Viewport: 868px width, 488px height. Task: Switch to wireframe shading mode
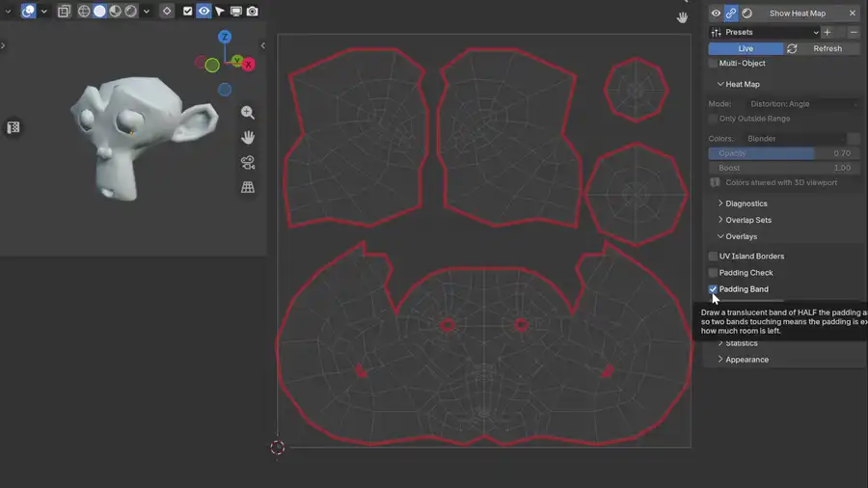pyautogui.click(x=84, y=11)
